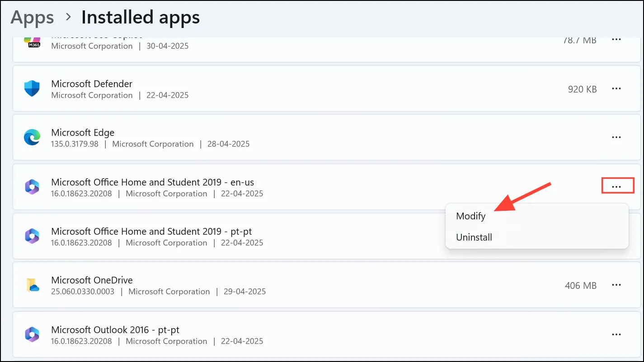Open the Apps breadcrumb link

(x=32, y=18)
